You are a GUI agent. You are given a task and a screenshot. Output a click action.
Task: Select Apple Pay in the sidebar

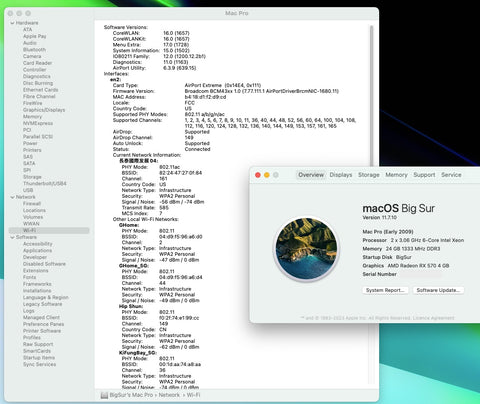pos(35,36)
